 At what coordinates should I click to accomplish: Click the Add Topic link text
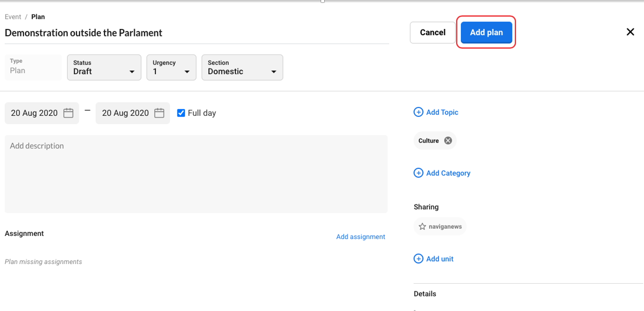coord(442,112)
